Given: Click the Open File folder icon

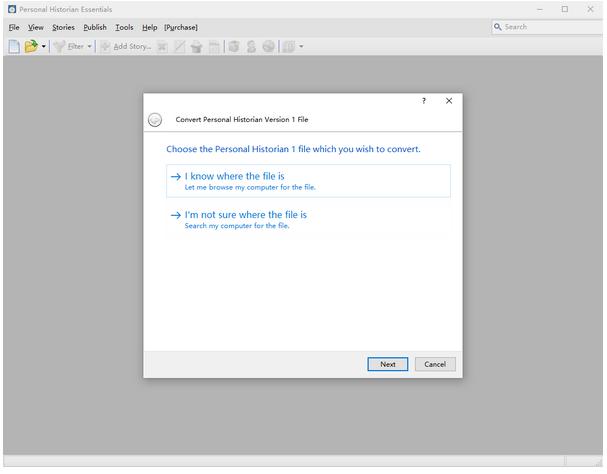Looking at the screenshot, I should click(x=31, y=46).
